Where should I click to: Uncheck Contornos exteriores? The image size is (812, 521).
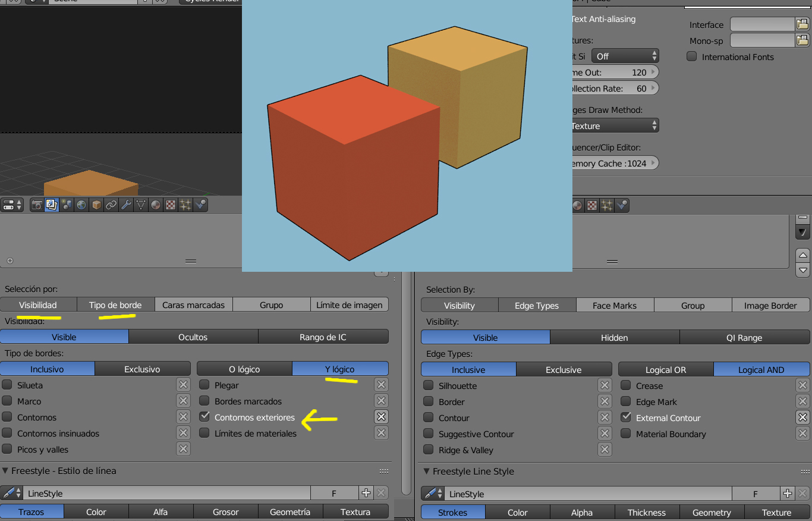(x=204, y=417)
